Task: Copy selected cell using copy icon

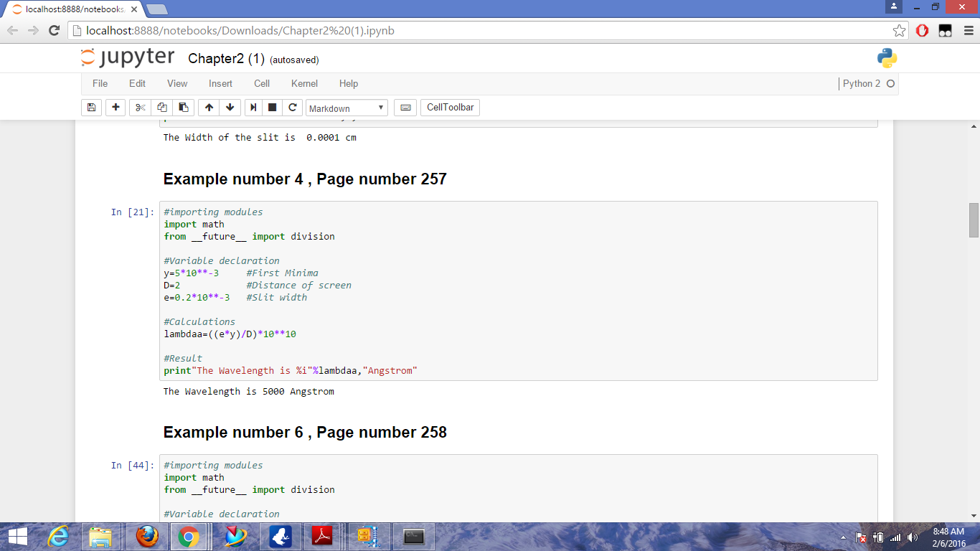Action: 161,108
